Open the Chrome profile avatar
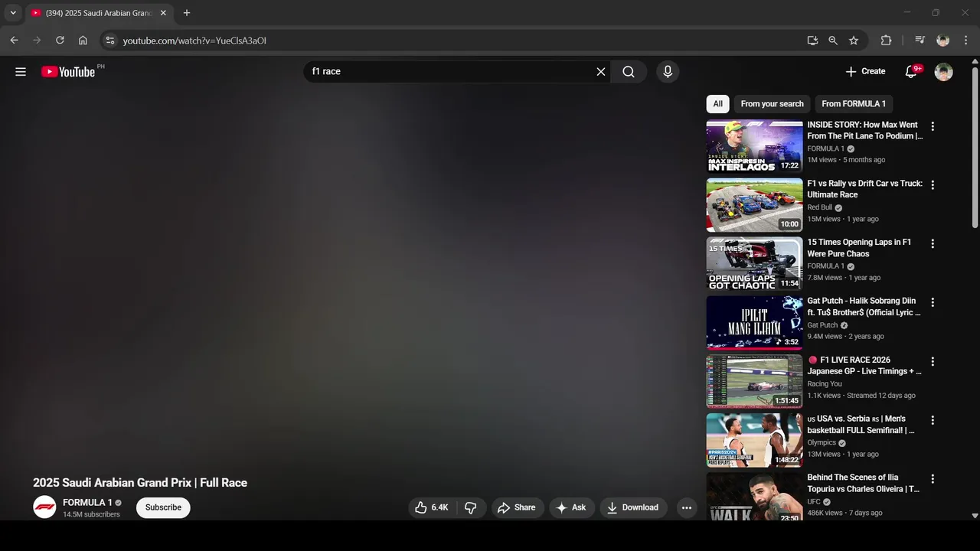Screen dimensions: 980x551 (x=943, y=41)
